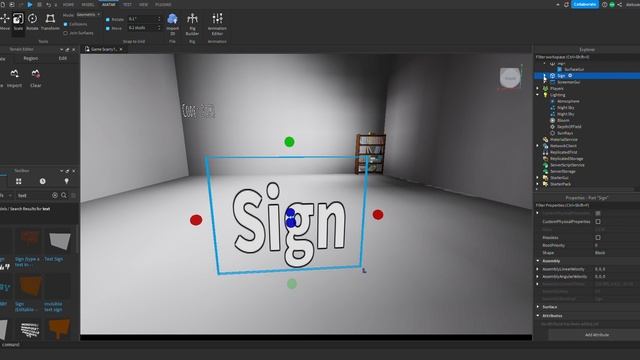Select Atmosphere in Explorer tree
This screenshot has width=640, height=360.
[x=568, y=101]
